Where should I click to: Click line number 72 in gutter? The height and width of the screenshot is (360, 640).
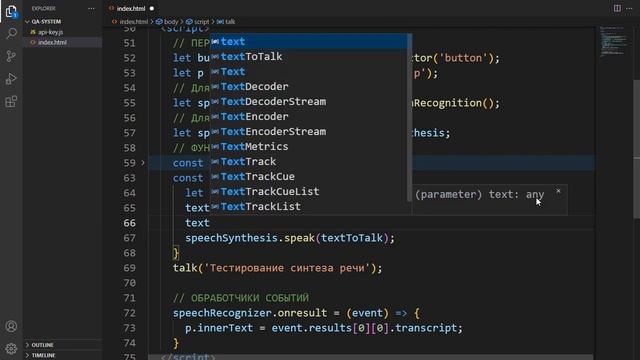tap(129, 313)
